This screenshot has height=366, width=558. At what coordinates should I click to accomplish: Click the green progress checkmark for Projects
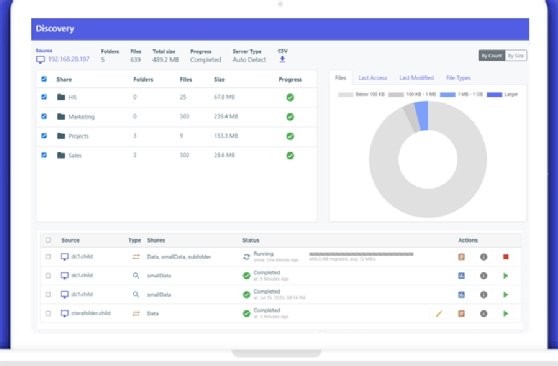tap(290, 136)
